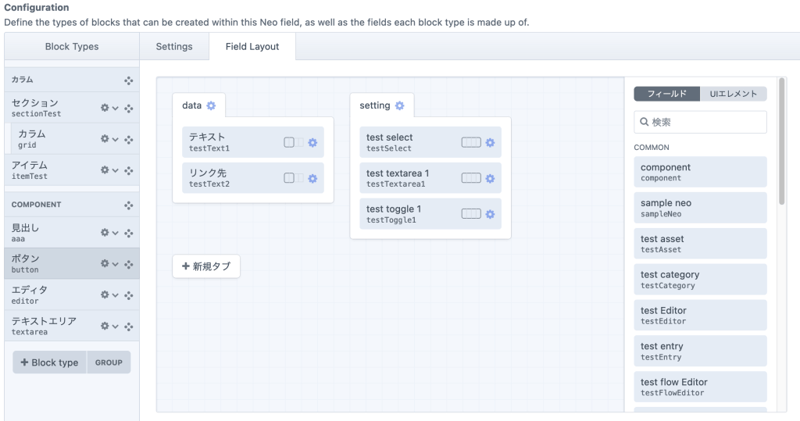This screenshot has width=800, height=421.
Task: Click move handle for COMPONENT group
Action: [x=128, y=205]
